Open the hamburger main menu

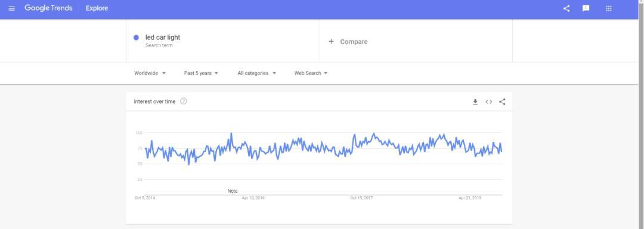click(11, 8)
